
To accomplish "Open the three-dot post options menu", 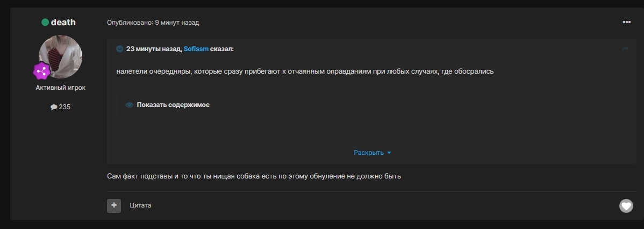I will [x=626, y=22].
